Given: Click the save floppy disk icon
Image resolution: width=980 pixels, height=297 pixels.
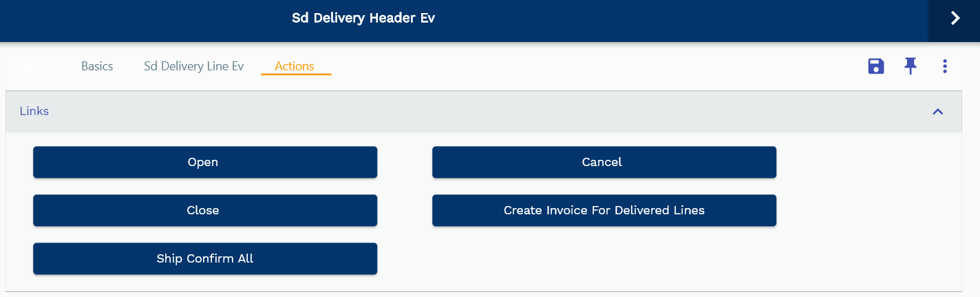Looking at the screenshot, I should click(x=876, y=66).
